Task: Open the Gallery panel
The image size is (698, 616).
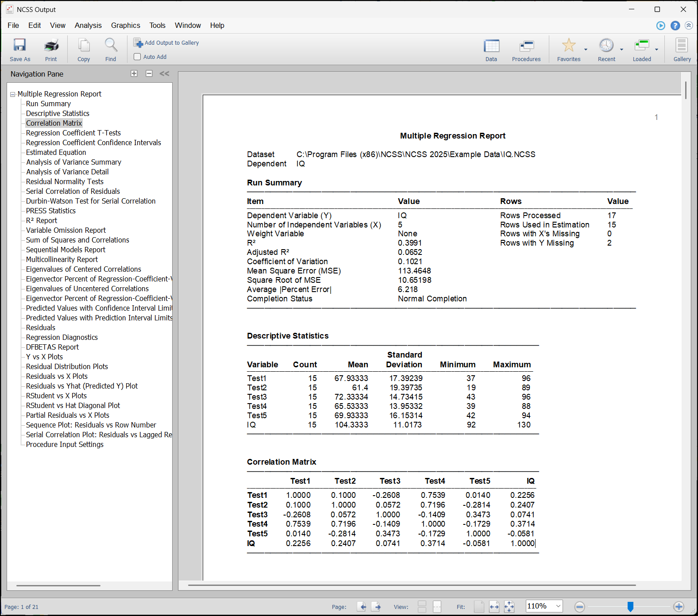Action: click(x=682, y=49)
